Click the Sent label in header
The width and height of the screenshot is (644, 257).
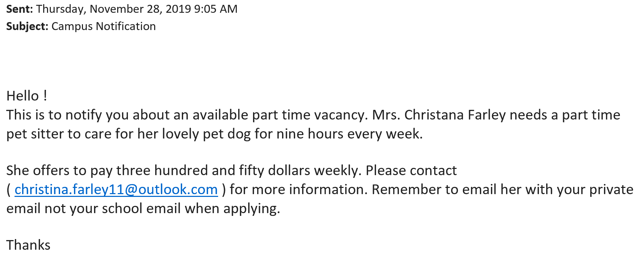[x=19, y=9]
